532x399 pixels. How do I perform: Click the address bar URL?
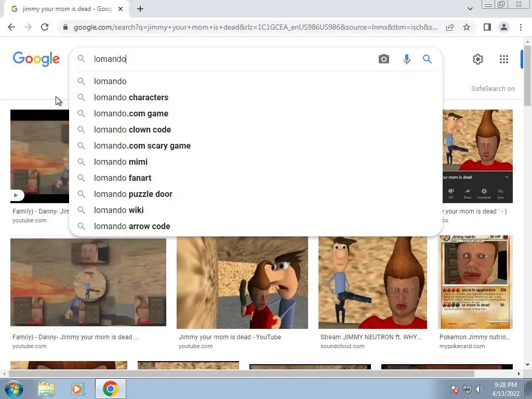point(255,27)
